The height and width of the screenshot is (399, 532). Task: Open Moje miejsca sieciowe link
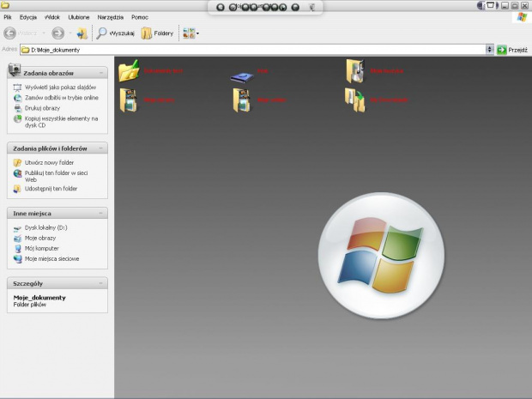tap(51, 259)
